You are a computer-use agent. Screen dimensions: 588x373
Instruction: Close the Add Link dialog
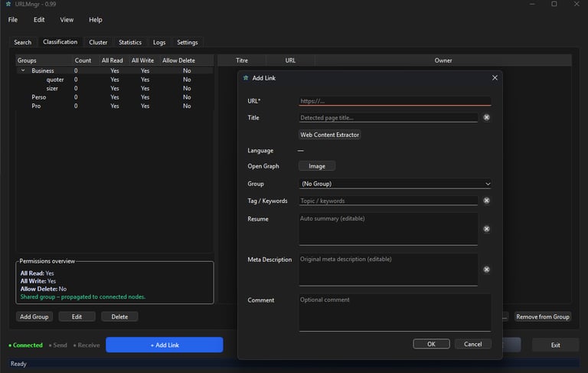tap(495, 77)
